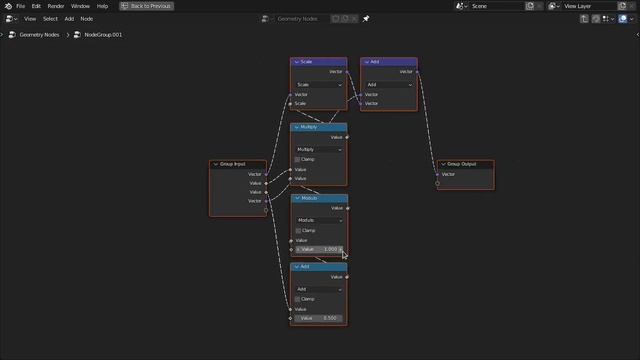
Task: Click the fake user shield icon
Action: pos(335,19)
